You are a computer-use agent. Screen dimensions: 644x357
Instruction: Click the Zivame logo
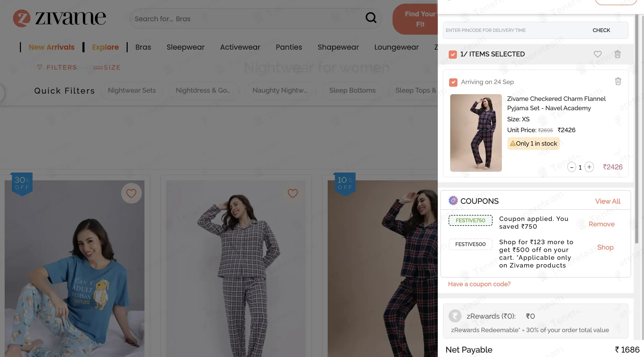[x=59, y=18]
